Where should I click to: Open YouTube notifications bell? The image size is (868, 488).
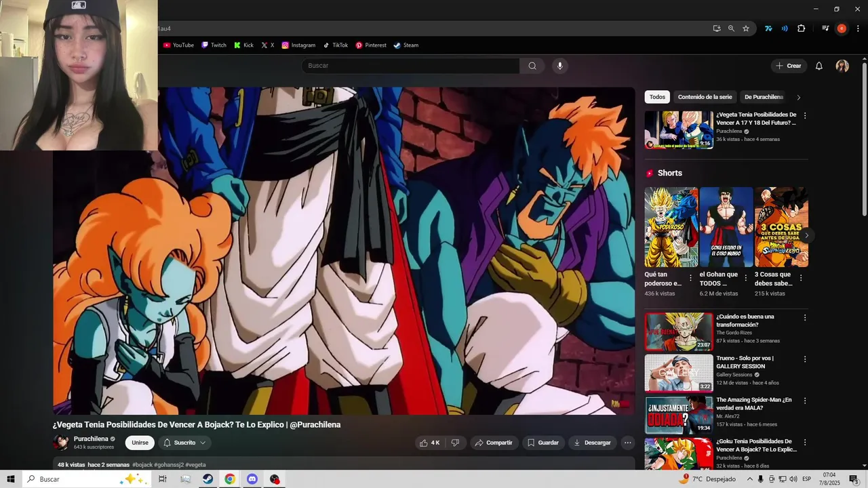pyautogui.click(x=819, y=66)
